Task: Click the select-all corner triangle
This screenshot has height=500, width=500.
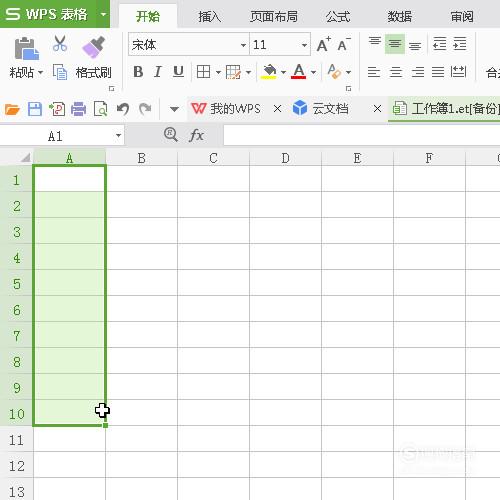Action: 25,157
